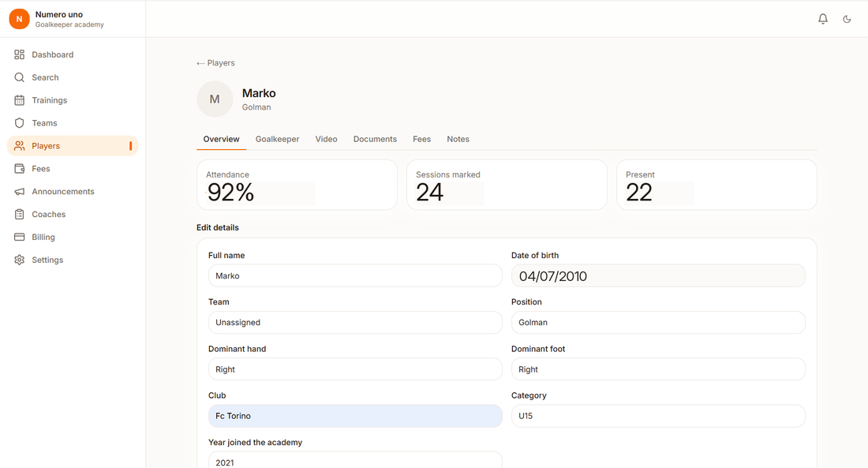Click the Dashboard grid icon
868x468 pixels.
coord(20,54)
